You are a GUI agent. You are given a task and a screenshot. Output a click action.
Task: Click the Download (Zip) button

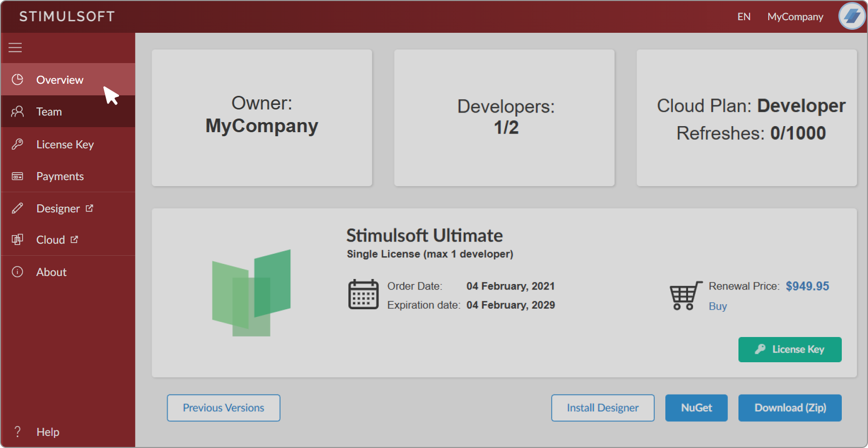(790, 408)
